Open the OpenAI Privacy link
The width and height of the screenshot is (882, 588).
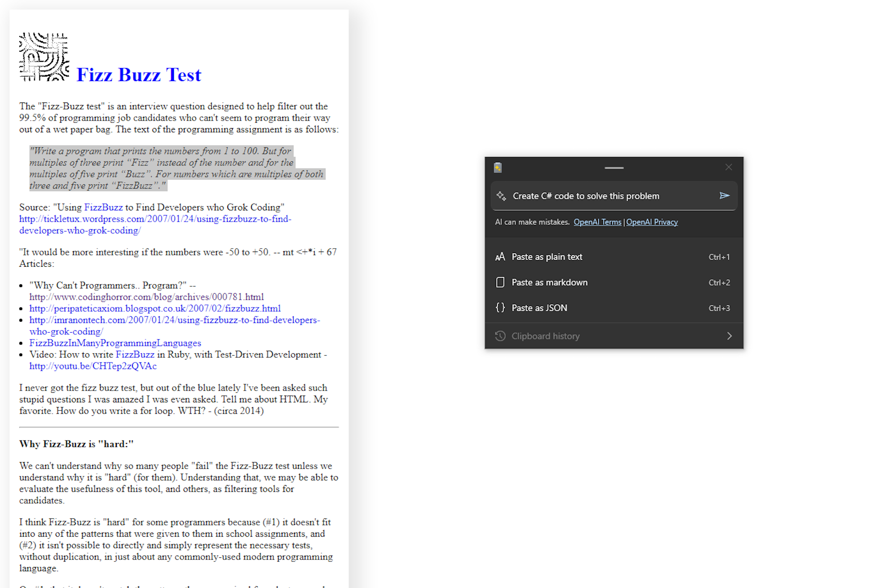pyautogui.click(x=652, y=222)
